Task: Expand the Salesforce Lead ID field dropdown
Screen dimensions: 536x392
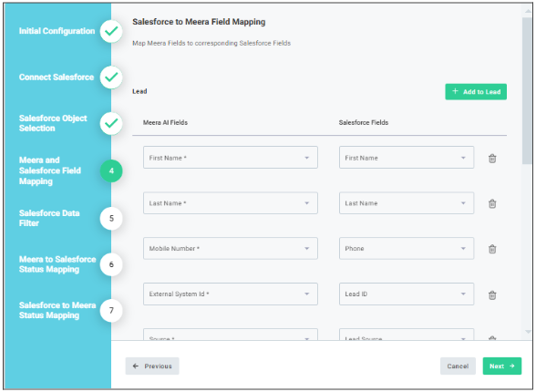Action: click(x=407, y=294)
